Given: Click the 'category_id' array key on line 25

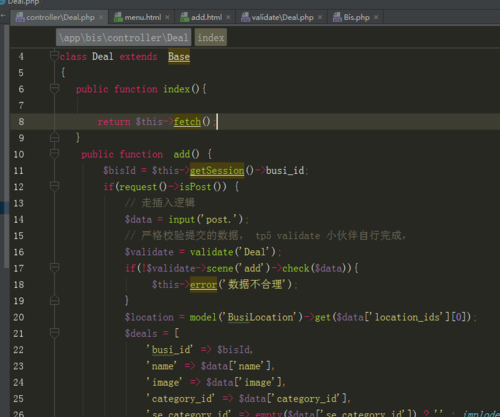Looking at the screenshot, I should click(182, 399).
